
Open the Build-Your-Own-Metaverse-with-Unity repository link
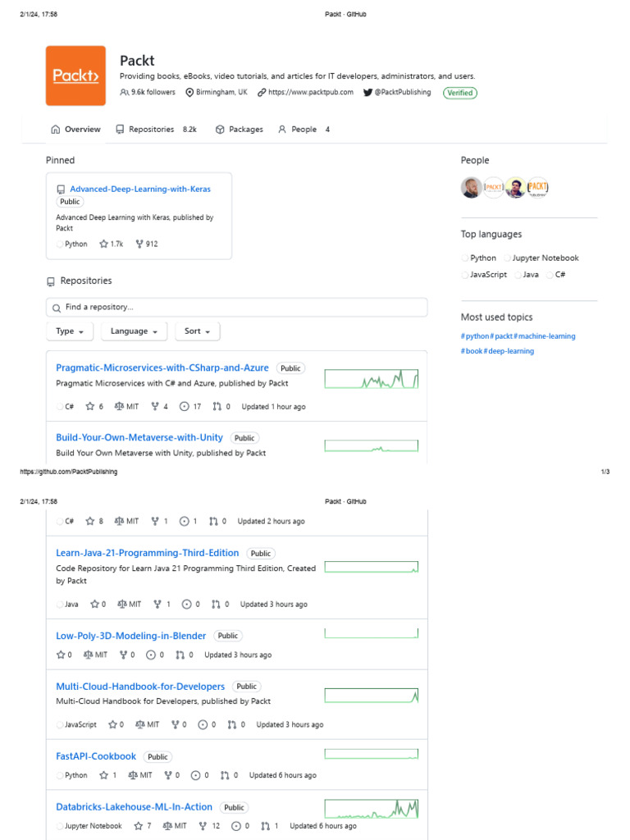pyautogui.click(x=139, y=438)
